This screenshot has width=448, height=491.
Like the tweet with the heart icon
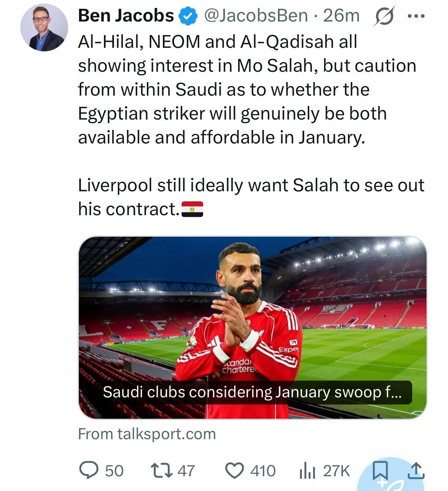point(235,470)
